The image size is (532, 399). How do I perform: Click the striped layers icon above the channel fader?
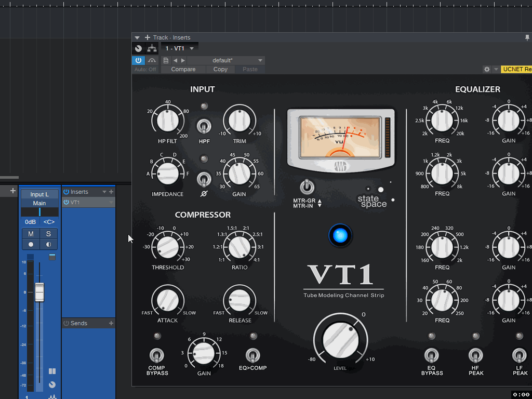point(52,257)
